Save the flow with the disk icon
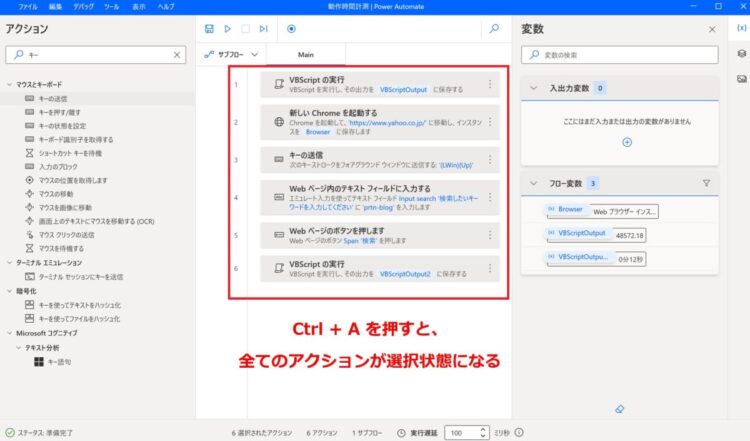Image resolution: width=750 pixels, height=441 pixels. click(209, 29)
